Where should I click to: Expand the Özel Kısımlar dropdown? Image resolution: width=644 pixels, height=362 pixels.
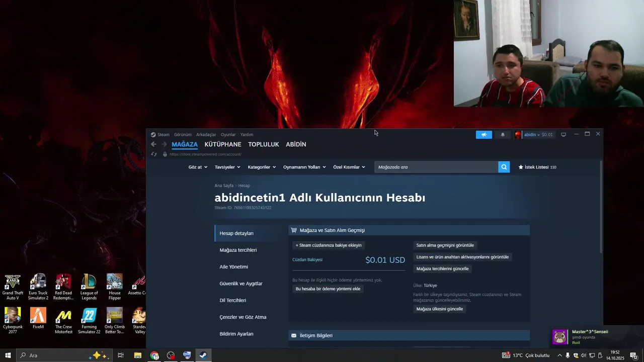tap(349, 167)
